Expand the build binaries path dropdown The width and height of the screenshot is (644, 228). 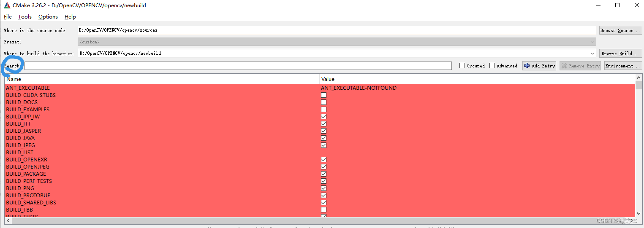(x=592, y=53)
